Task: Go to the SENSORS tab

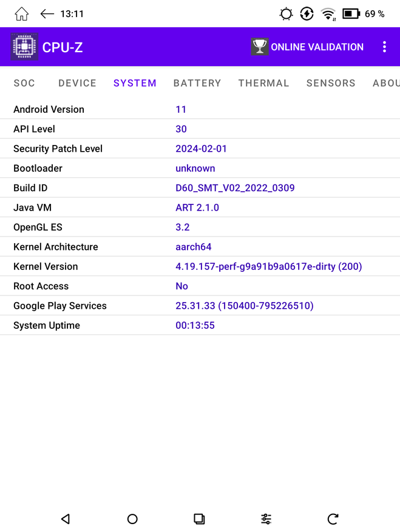Action: point(331,83)
